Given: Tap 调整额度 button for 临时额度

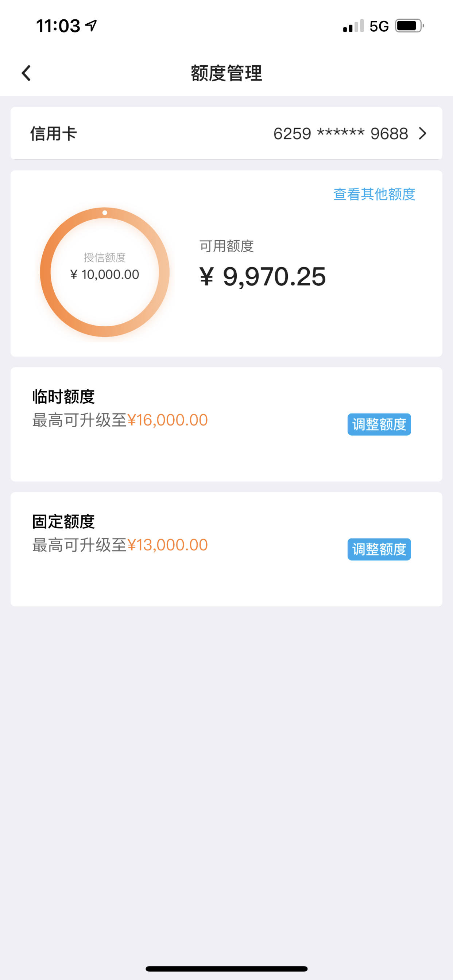Looking at the screenshot, I should click(379, 424).
